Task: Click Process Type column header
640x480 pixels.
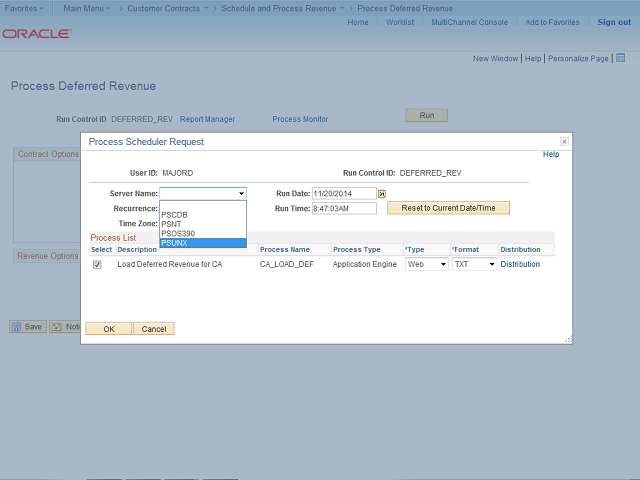Action: [357, 249]
